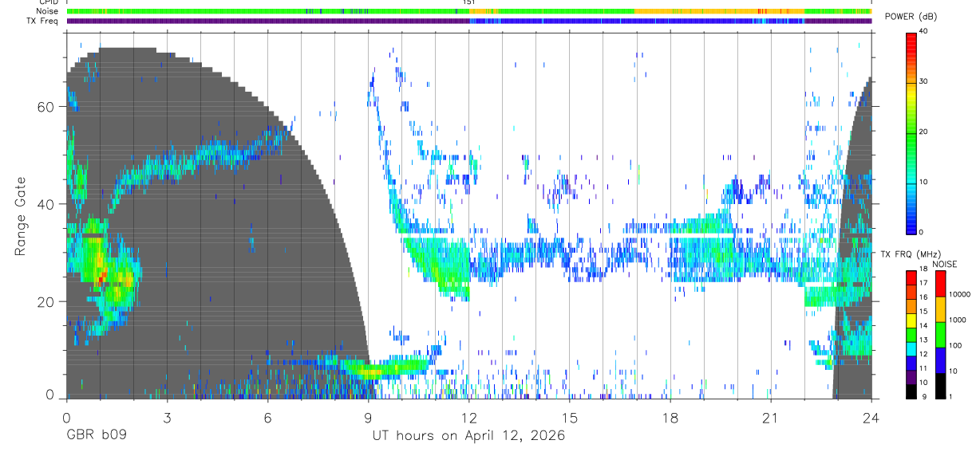Click the hour 3 x-axis tick label
980x452 pixels.
[x=167, y=418]
